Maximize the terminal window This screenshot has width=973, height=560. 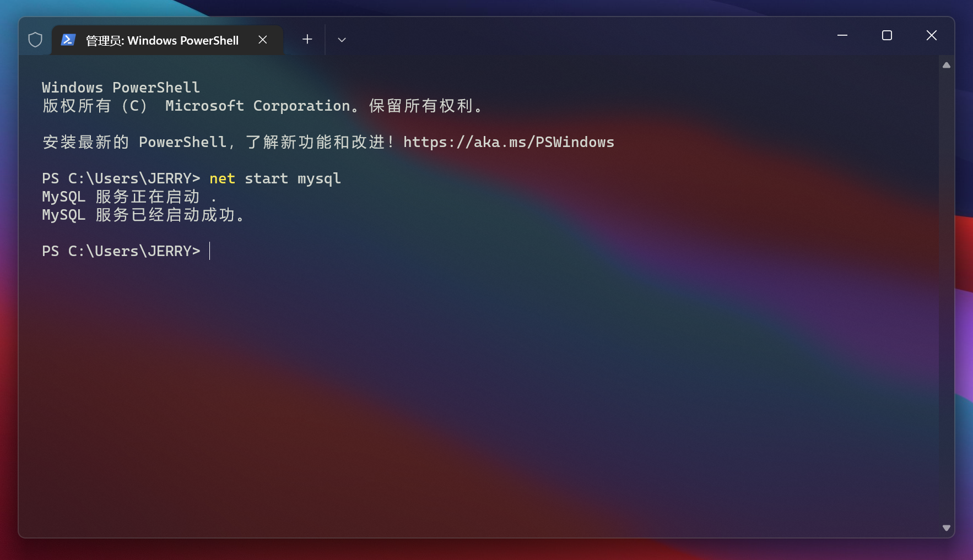tap(886, 35)
